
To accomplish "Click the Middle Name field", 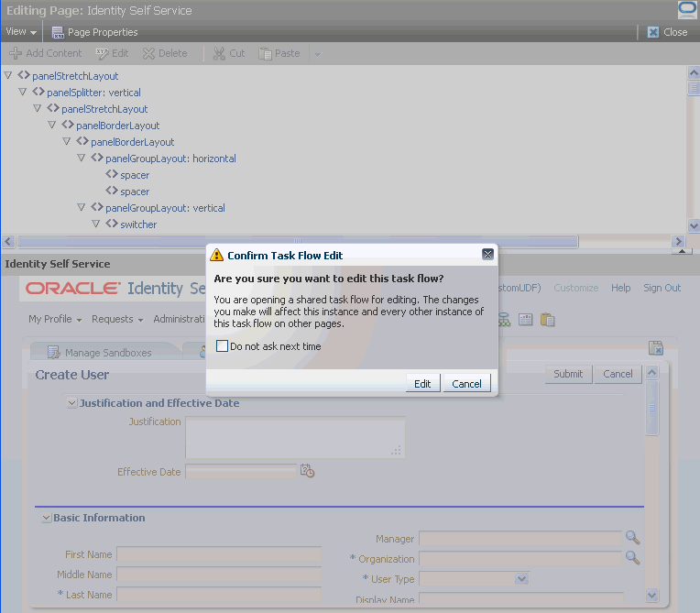I will [219, 575].
